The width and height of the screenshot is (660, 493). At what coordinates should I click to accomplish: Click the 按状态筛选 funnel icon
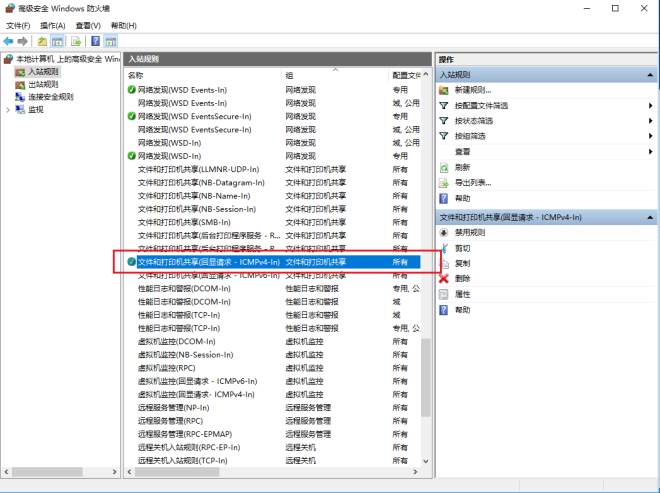click(444, 121)
